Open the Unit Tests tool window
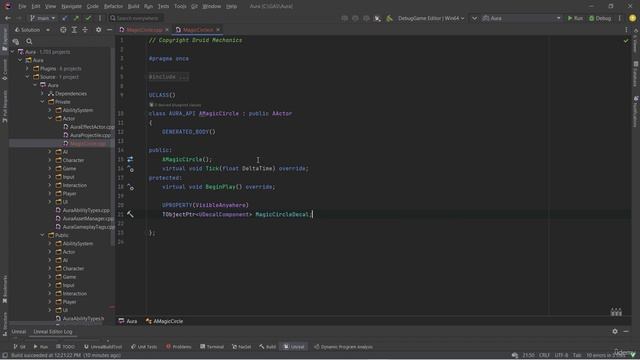The height and width of the screenshot is (360, 640). pyautogui.click(x=144, y=347)
